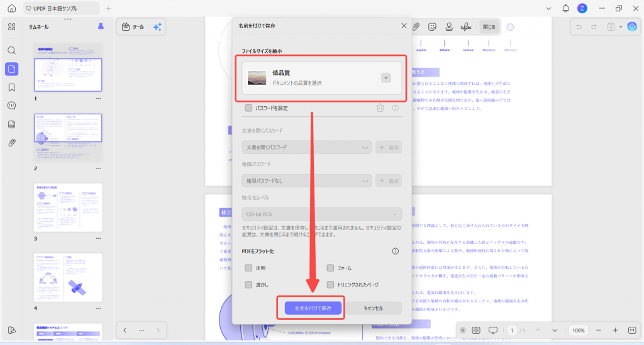Open more options for page 2 thumbnail
Image resolution: width=644 pixels, height=345 pixels.
[99, 168]
